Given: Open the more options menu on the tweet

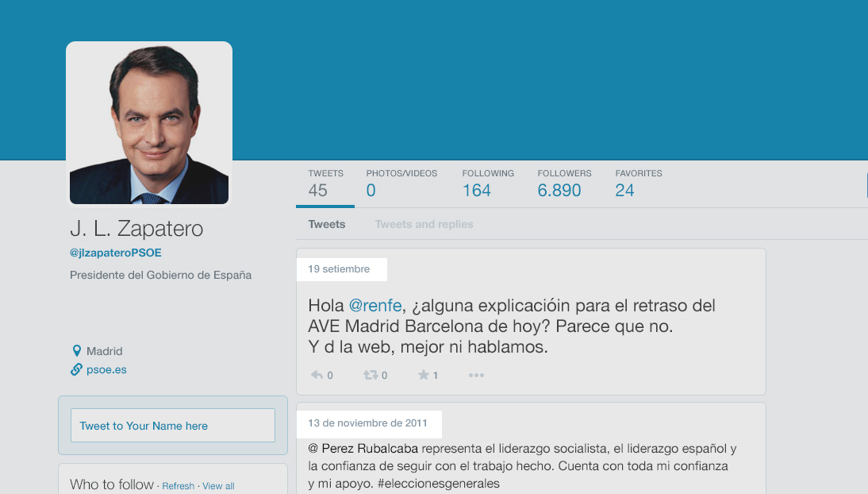Looking at the screenshot, I should coord(476,375).
